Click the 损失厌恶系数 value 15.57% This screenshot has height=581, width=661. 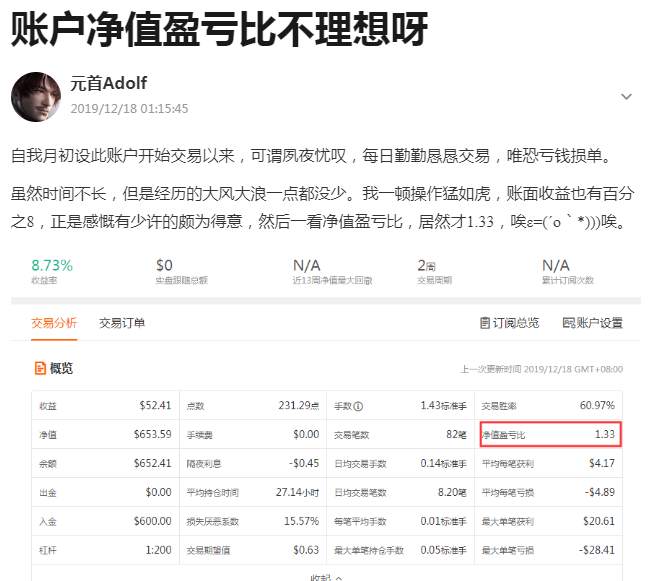[301, 521]
